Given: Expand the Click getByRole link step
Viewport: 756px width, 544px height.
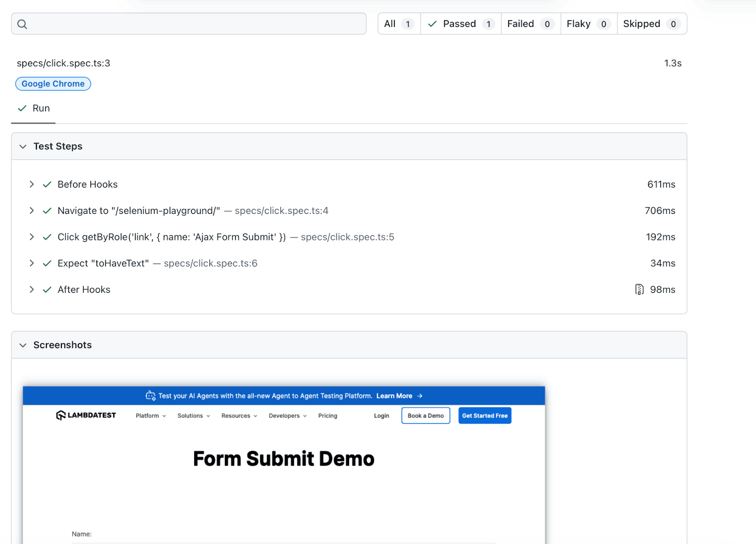Looking at the screenshot, I should click(x=32, y=237).
